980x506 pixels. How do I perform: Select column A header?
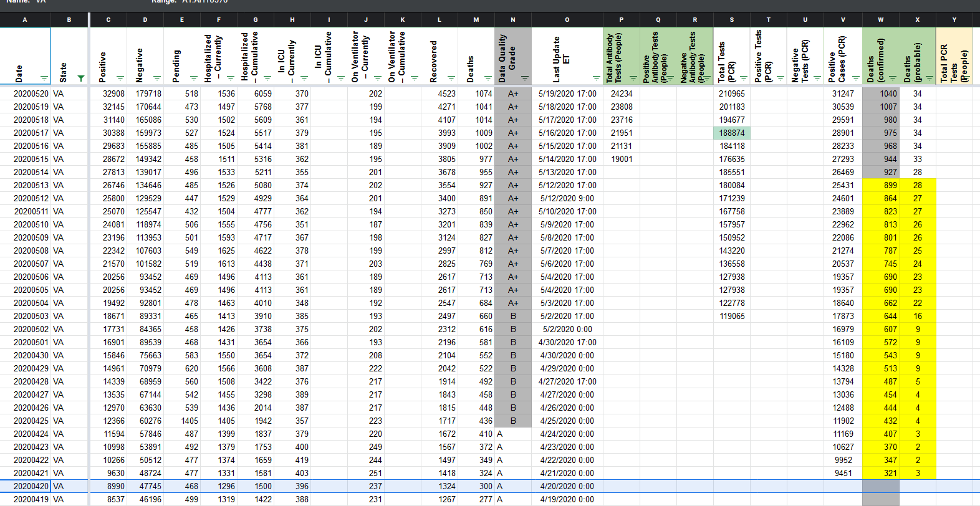[25, 20]
